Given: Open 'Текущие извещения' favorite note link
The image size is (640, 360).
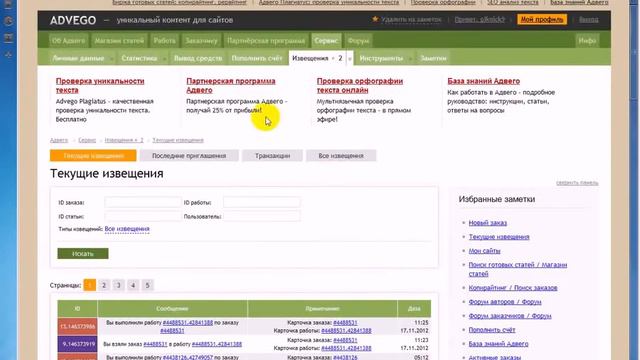Looking at the screenshot, I should coord(499,237).
